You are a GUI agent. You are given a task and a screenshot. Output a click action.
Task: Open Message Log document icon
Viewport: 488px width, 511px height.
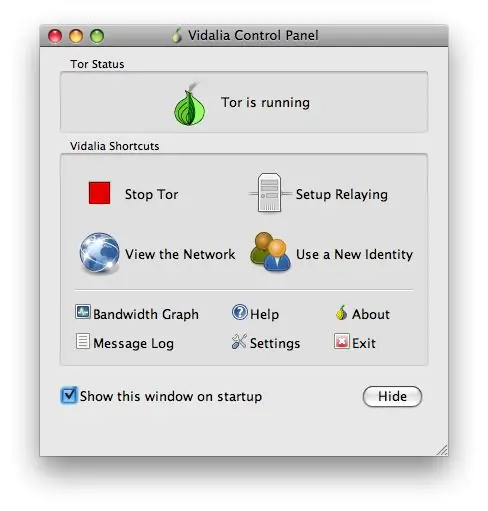pyautogui.click(x=82, y=341)
